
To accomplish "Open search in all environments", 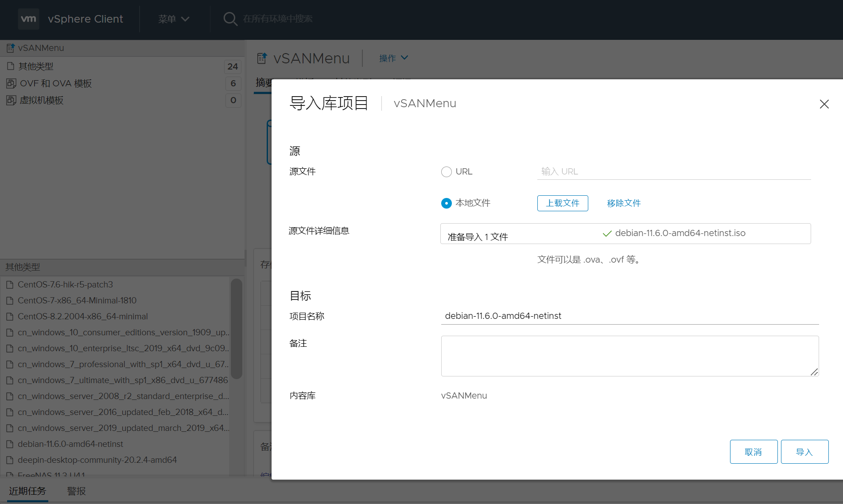I will pyautogui.click(x=230, y=19).
